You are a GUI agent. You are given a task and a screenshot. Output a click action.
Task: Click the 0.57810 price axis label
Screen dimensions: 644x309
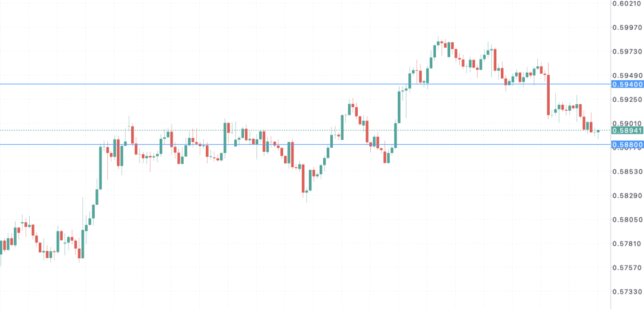(x=627, y=244)
